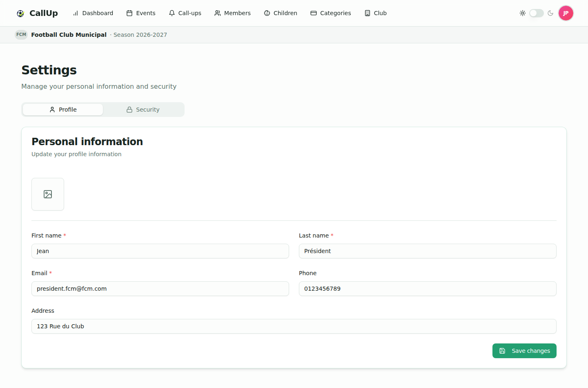The height and width of the screenshot is (388, 588).
Task: Click the Football Club Municipal name
Action: 69,35
